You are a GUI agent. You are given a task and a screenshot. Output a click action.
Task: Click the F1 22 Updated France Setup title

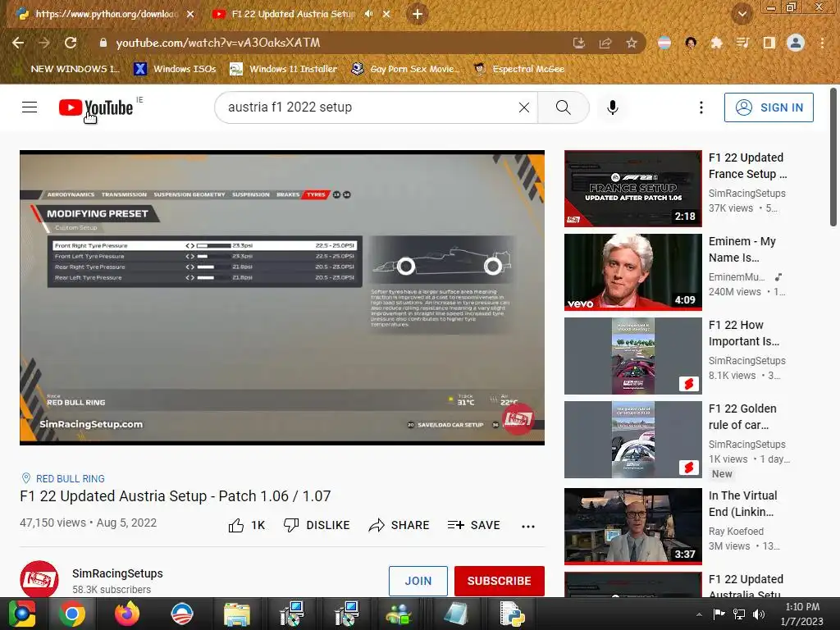(748, 166)
